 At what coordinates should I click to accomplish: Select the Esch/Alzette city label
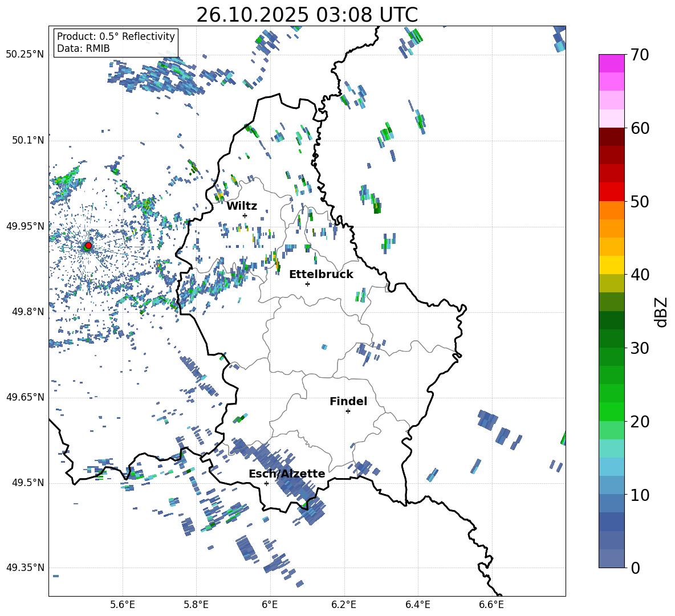[287, 474]
